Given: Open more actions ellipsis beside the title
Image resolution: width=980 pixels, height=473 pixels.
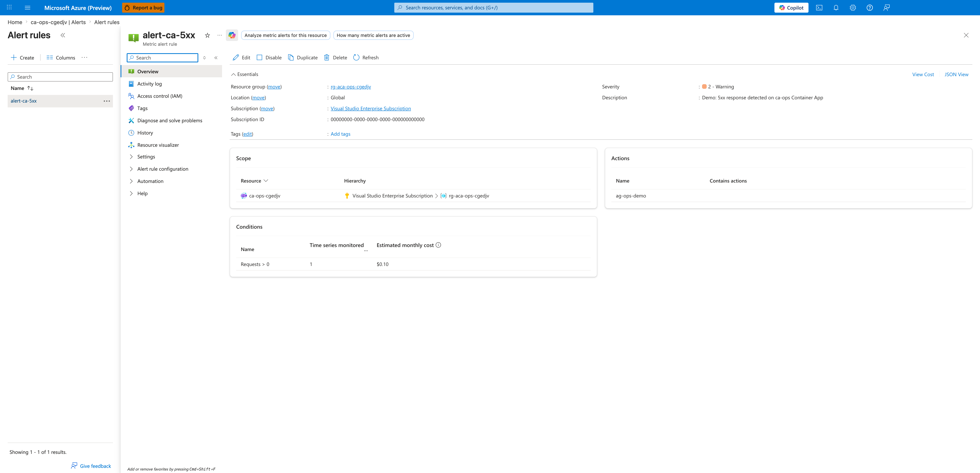Looking at the screenshot, I should click(x=220, y=35).
